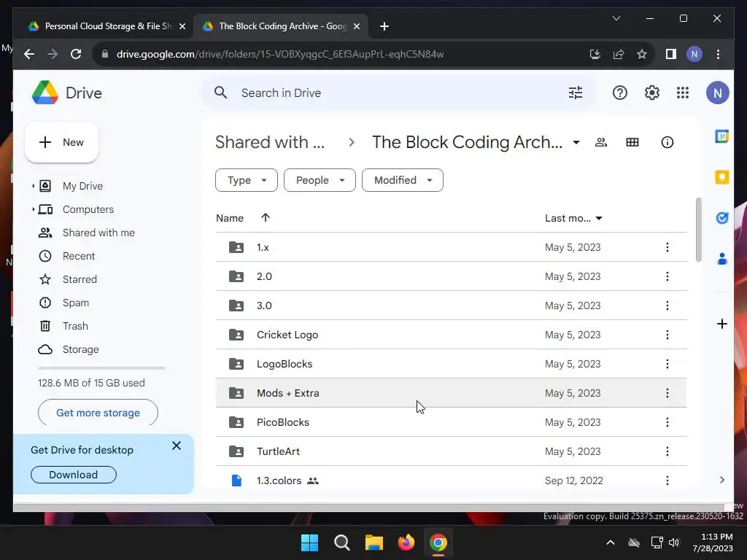Open Contacts side panel
This screenshot has width=747, height=560.
722,259
